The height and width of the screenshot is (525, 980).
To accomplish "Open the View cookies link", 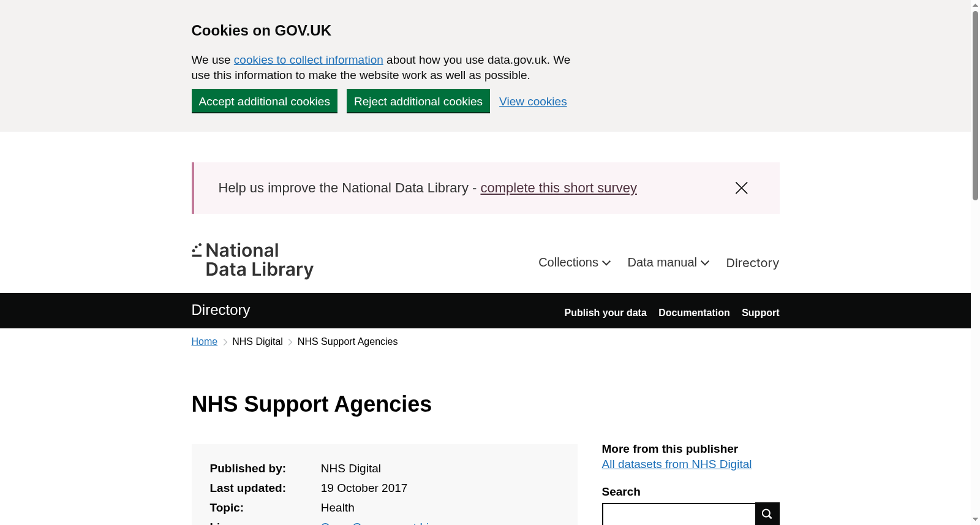I will click(533, 102).
